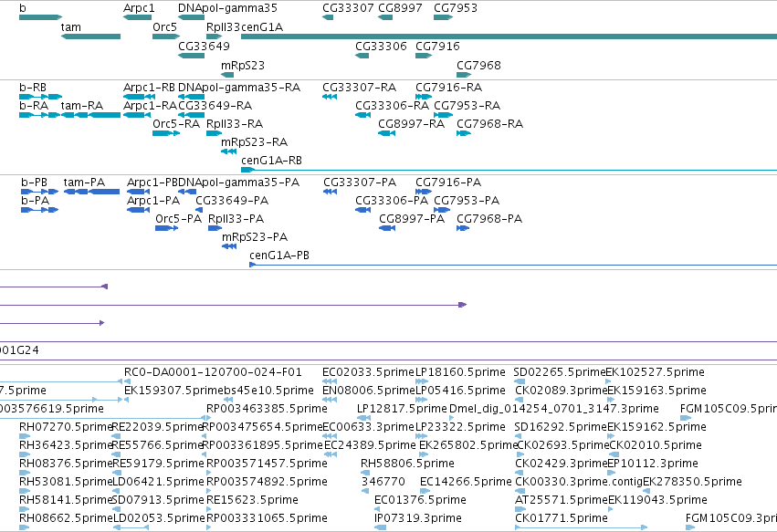This screenshot has height=532, width=777.
Task: Select the CG33649-RA transcript
Action: [191, 115]
